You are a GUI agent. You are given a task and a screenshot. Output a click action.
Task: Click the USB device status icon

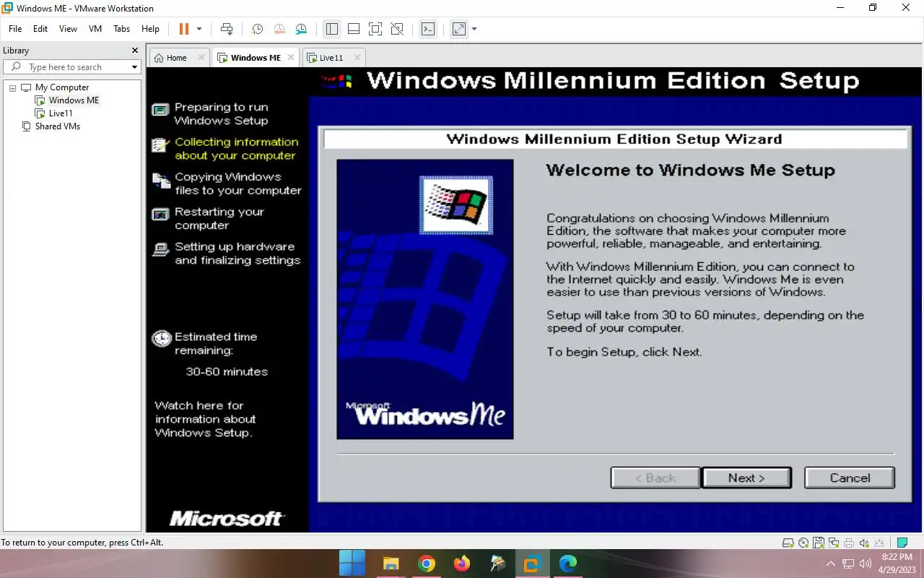click(879, 543)
